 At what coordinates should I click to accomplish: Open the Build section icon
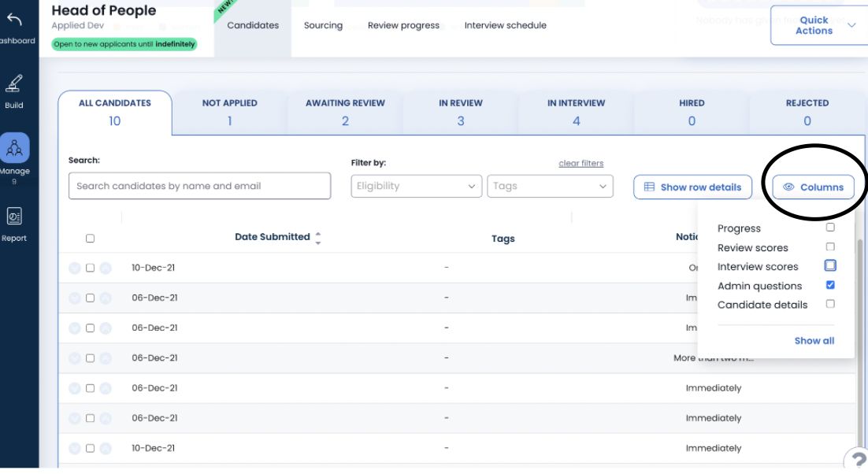pos(14,83)
